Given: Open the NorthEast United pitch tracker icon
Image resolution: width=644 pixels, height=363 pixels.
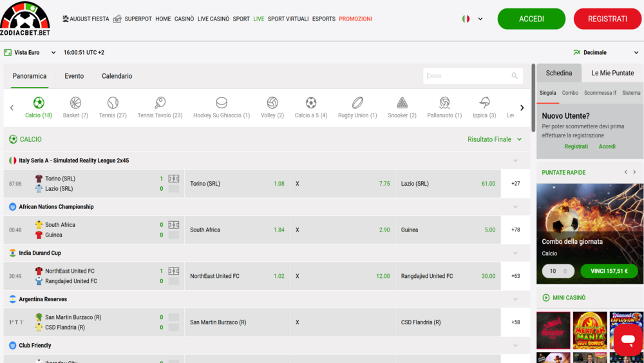Looking at the screenshot, I should [174, 271].
